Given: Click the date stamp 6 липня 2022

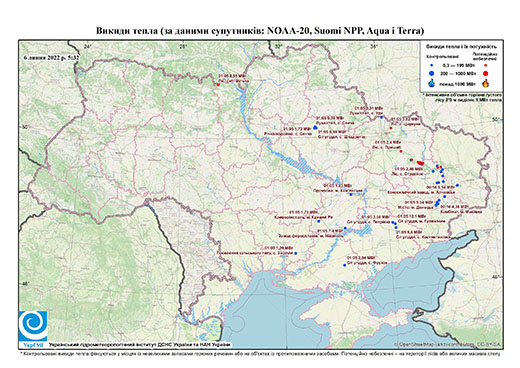Looking at the screenshot, I should click(52, 57).
